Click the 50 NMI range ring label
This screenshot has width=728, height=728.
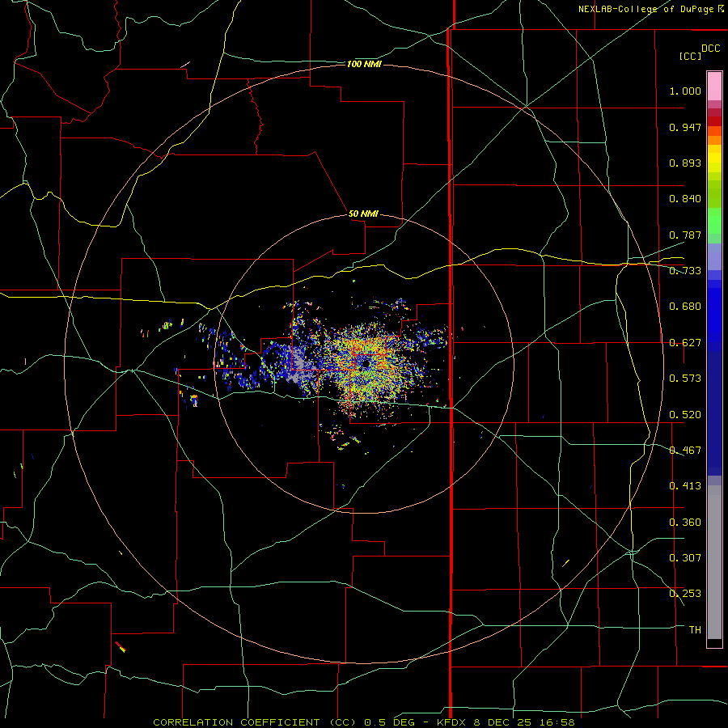363,214
